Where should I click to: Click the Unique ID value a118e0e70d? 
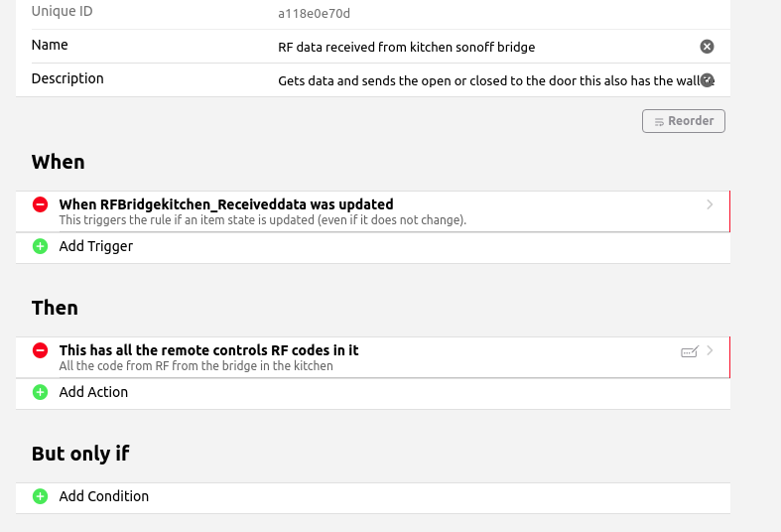314,14
